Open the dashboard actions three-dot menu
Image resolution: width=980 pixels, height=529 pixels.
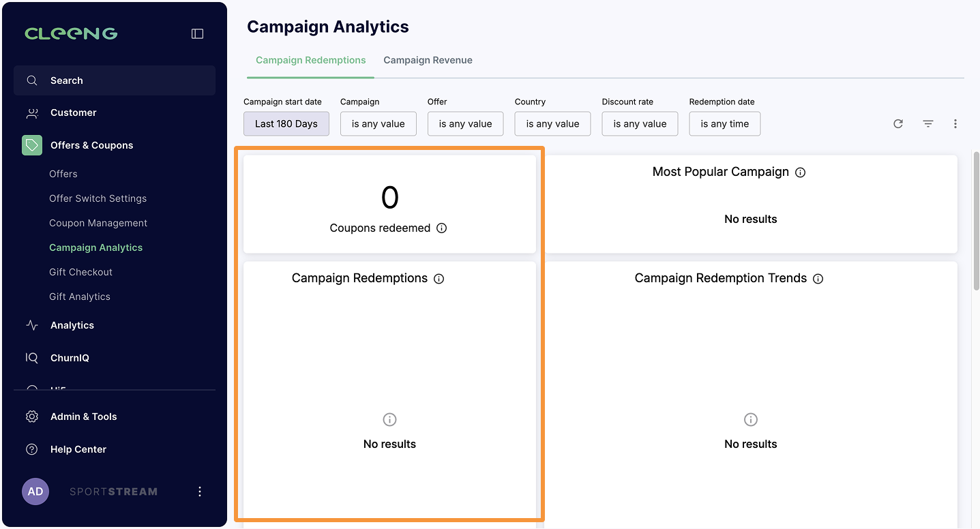[955, 124]
